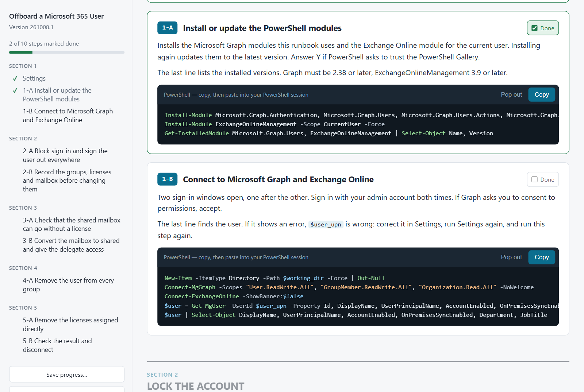The image size is (584, 392).
Task: Open 5-B Check the result and disconnect
Action: click(x=57, y=345)
